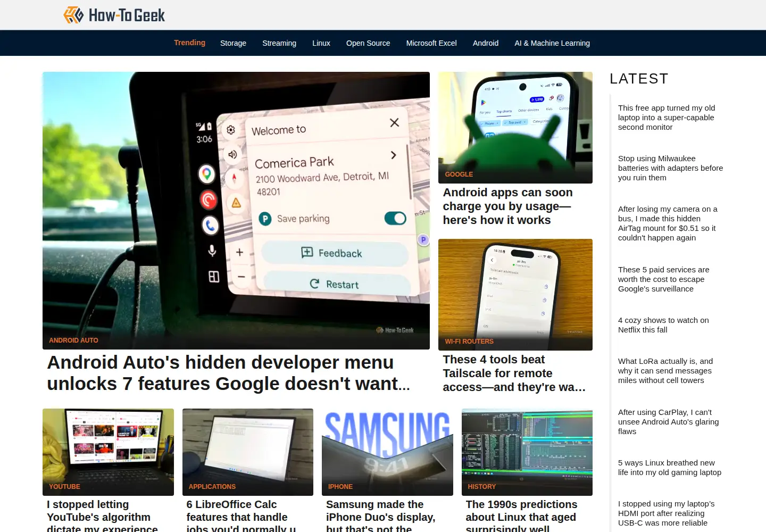
Task: Click the LATEST section heading
Action: tap(639, 79)
